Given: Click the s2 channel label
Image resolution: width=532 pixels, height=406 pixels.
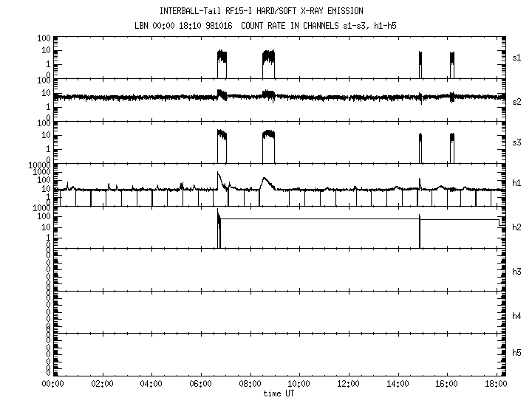Looking at the screenshot, I should [x=517, y=100].
